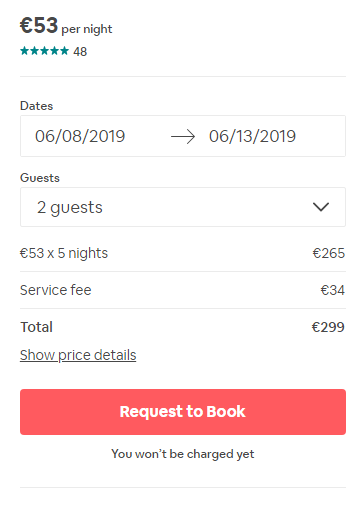Click the €265 nights subtotal
Screen dimensions: 362x509
[x=329, y=253]
